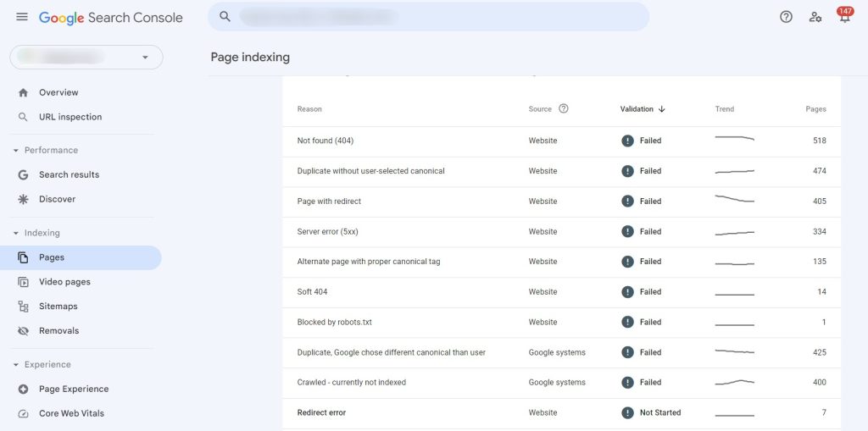Click the Page Experience plus-circle icon
This screenshot has height=431, width=868.
[x=23, y=389]
